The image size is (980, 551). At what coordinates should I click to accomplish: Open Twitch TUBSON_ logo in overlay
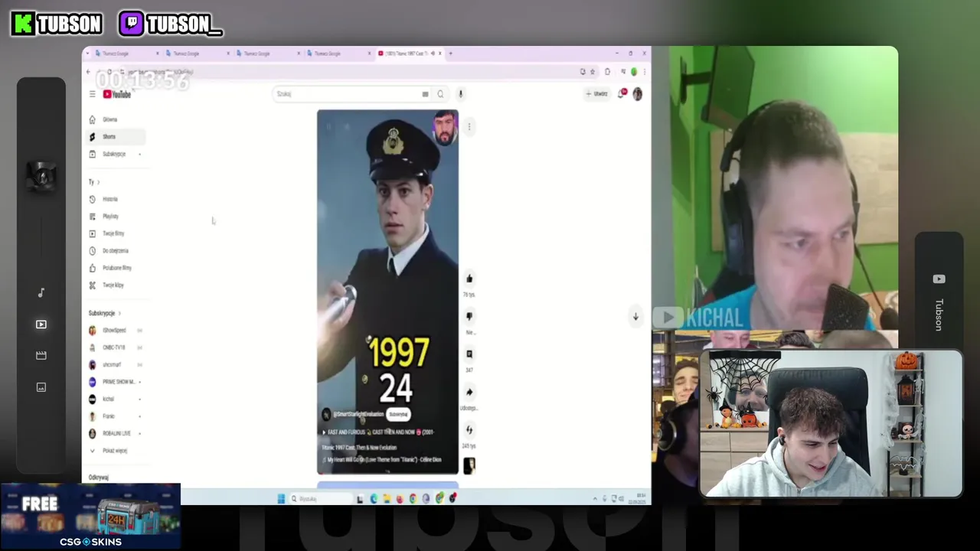(x=171, y=24)
